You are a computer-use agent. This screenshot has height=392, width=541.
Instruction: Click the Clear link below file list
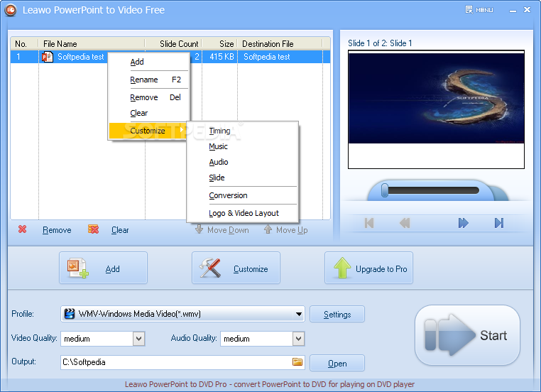(120, 230)
